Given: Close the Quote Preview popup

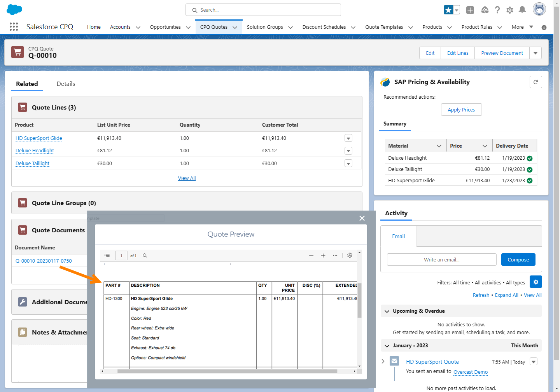Looking at the screenshot, I should pyautogui.click(x=362, y=218).
